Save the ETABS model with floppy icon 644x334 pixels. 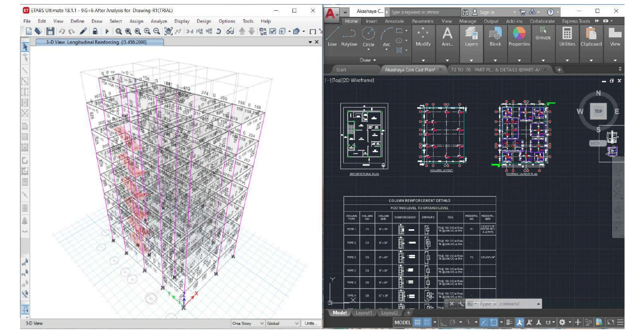coord(50,32)
